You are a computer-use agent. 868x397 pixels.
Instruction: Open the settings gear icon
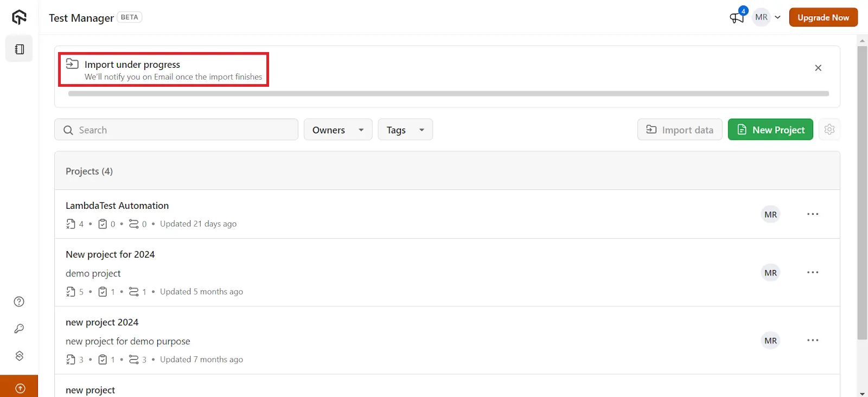[829, 130]
